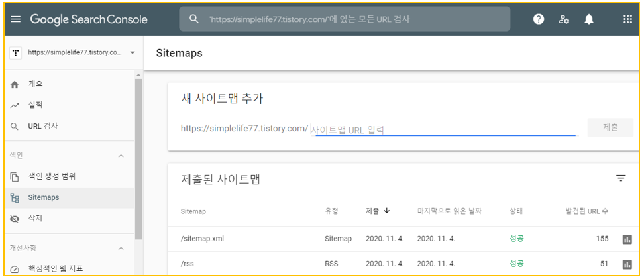This screenshot has height=279, width=644.
Task: Click the 155 discovered URLs value
Action: pyautogui.click(x=602, y=239)
